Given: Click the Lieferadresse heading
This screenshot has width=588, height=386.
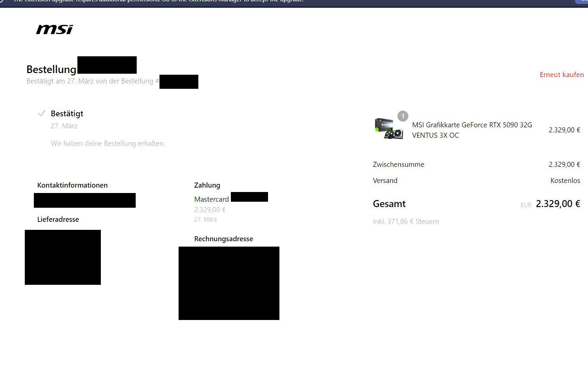Looking at the screenshot, I should click(x=58, y=219).
